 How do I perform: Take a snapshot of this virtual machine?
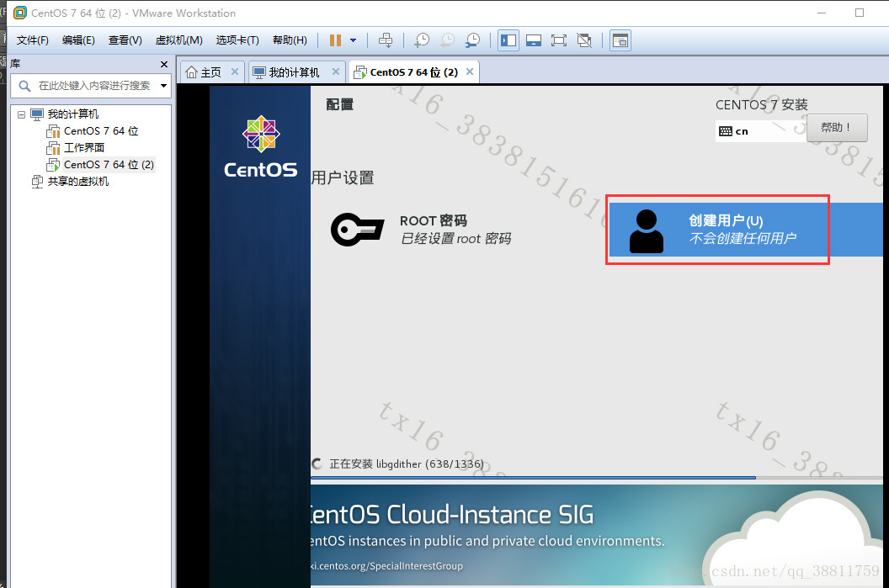422,40
